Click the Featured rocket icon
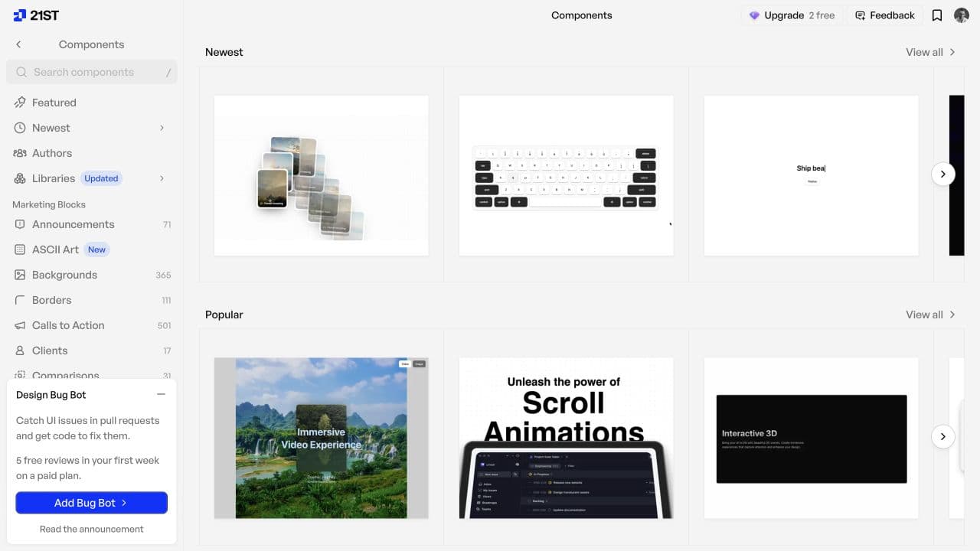Viewport: 980px width, 551px height. (x=20, y=103)
